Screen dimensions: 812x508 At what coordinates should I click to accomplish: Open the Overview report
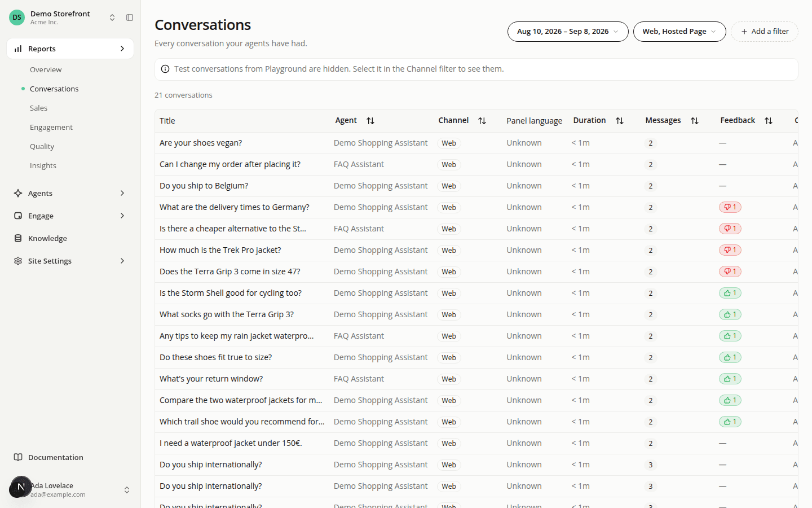[46, 70]
